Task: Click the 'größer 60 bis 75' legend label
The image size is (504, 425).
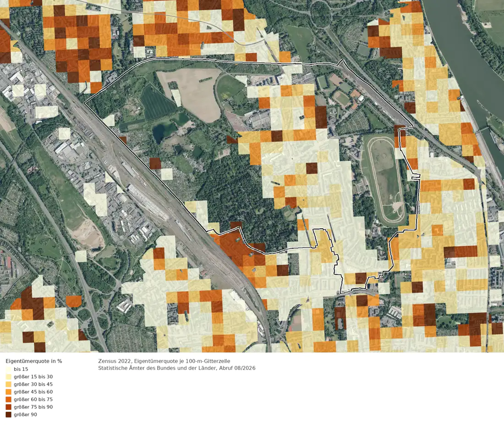Action: point(33,399)
